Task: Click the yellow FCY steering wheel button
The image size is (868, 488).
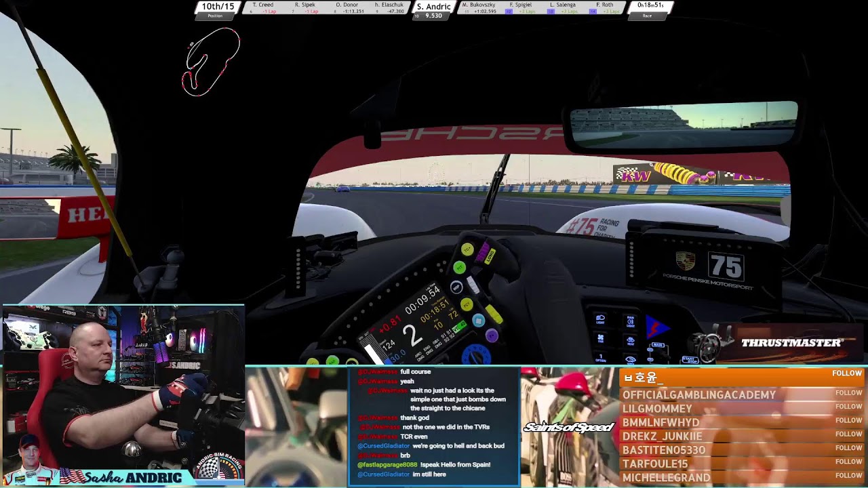Action: pyautogui.click(x=467, y=305)
